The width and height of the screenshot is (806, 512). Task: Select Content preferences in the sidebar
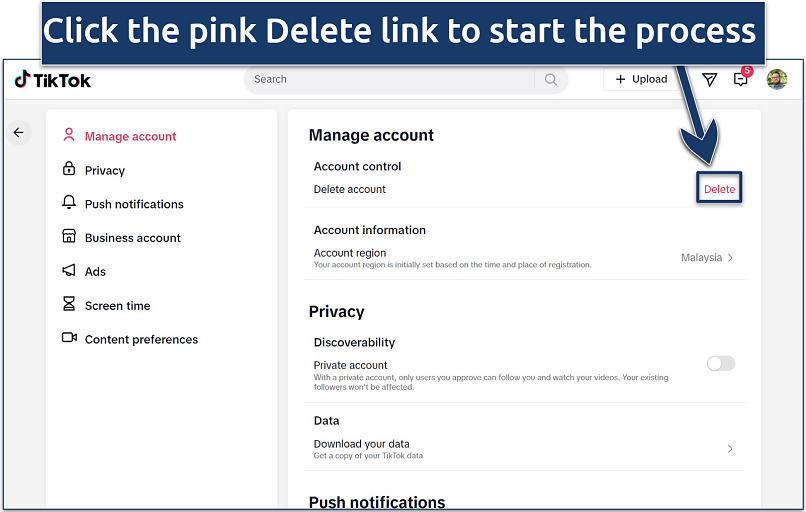point(141,339)
